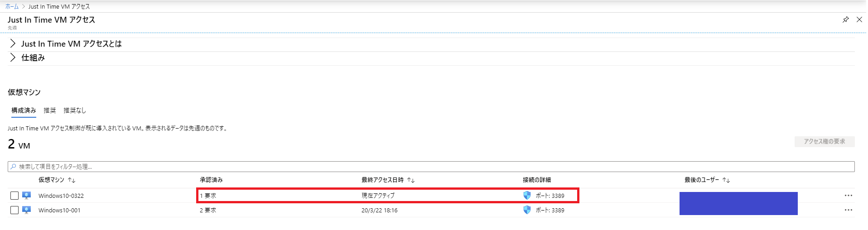Sort by 仮想マシン column arrows
Screen dimensions: 868x230
click(x=72, y=180)
